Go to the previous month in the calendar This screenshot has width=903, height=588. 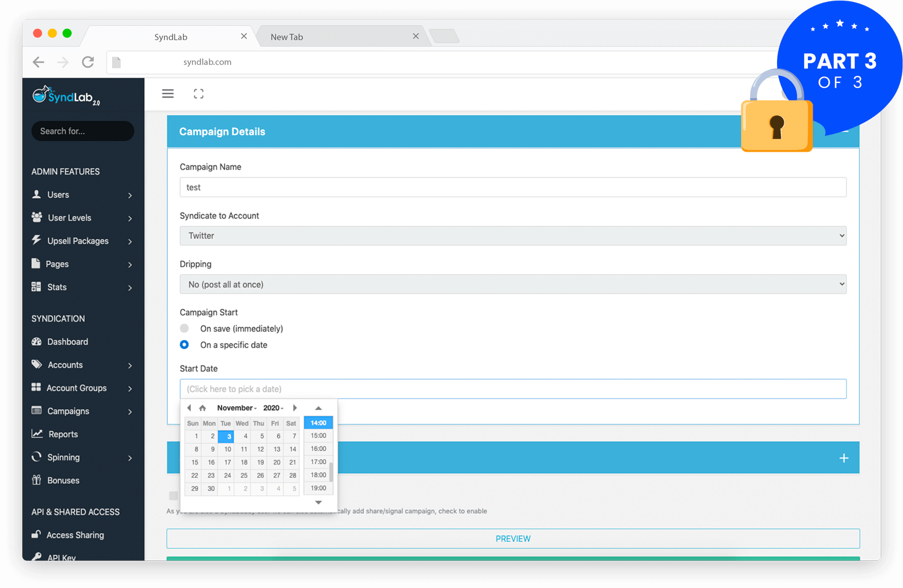pyautogui.click(x=189, y=408)
